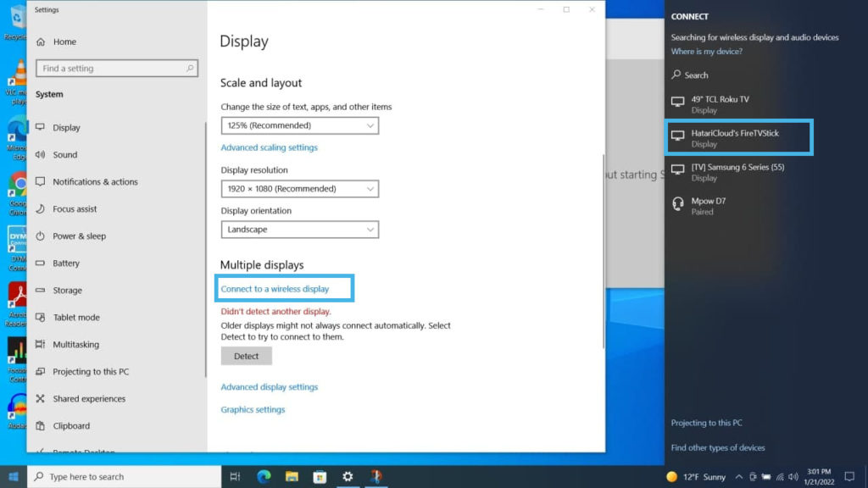
Task: Click the Detect button
Action: pyautogui.click(x=247, y=356)
